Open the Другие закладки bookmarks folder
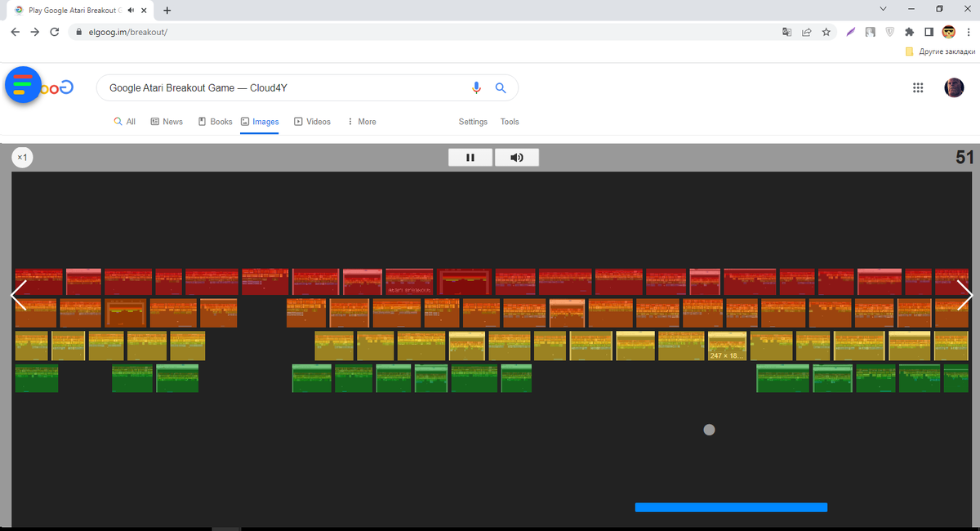Screen dimensions: 980x531 coord(939,51)
